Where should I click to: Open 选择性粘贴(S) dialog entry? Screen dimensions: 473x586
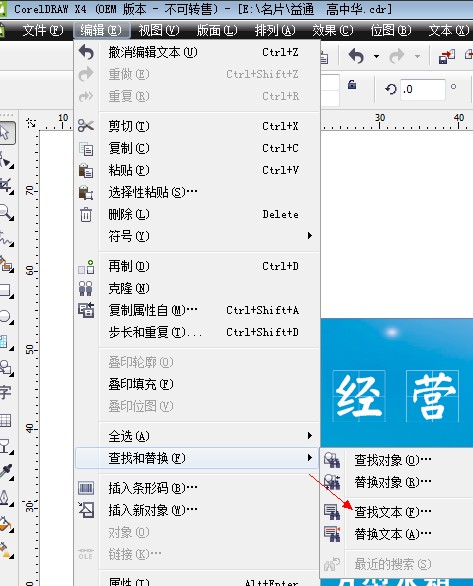click(x=198, y=192)
